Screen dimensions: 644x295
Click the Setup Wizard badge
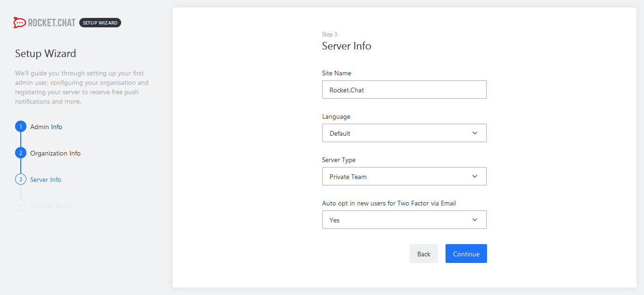[x=100, y=23]
